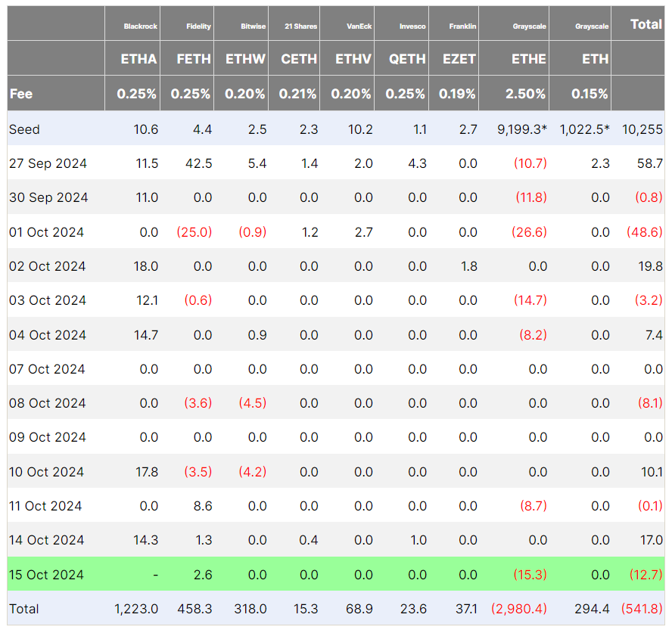Select the 03 Oct 2024 row label
This screenshot has height=633, width=672.
point(48,299)
